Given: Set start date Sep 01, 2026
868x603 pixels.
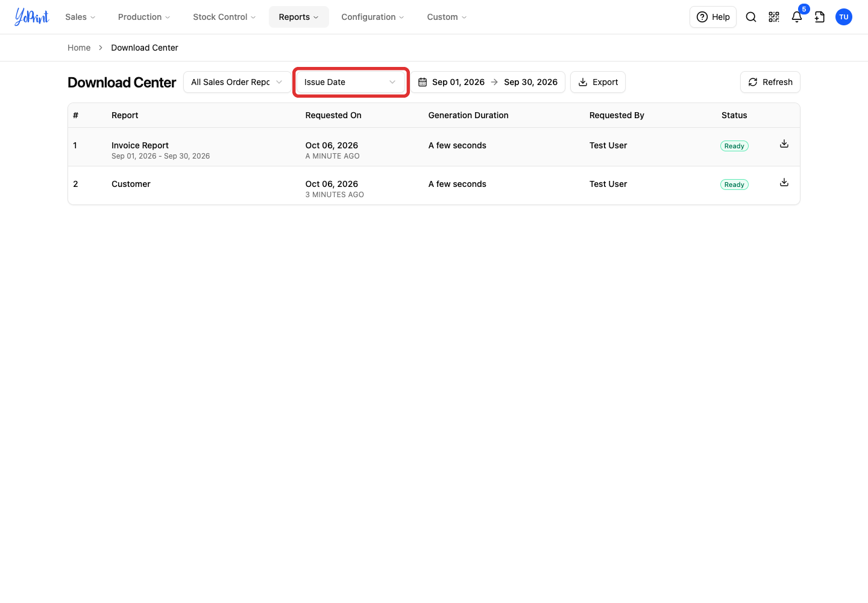Looking at the screenshot, I should (x=458, y=82).
